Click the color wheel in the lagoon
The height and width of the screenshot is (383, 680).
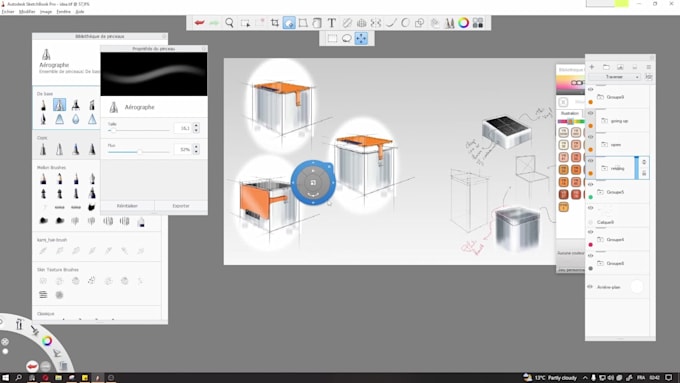click(x=47, y=341)
